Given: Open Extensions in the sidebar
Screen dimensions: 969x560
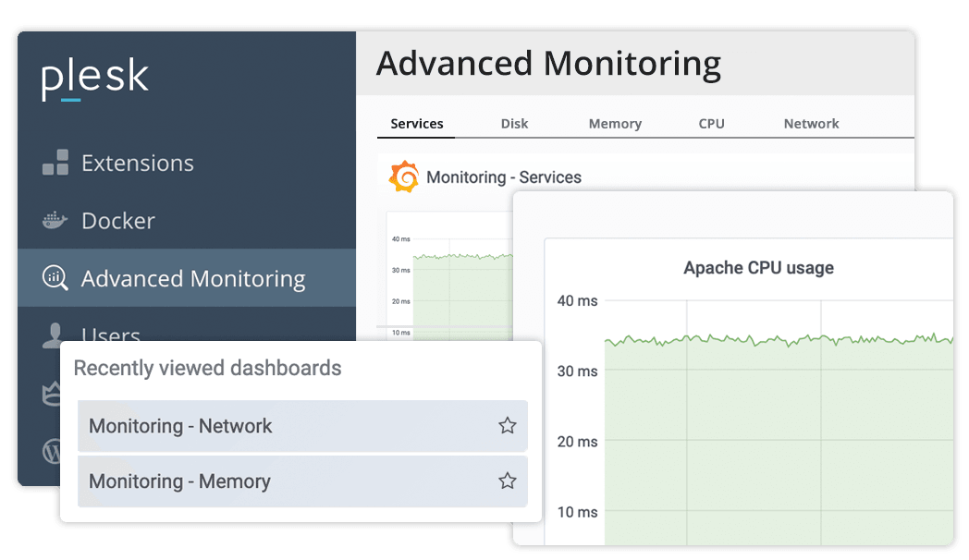Looking at the screenshot, I should click(x=138, y=164).
